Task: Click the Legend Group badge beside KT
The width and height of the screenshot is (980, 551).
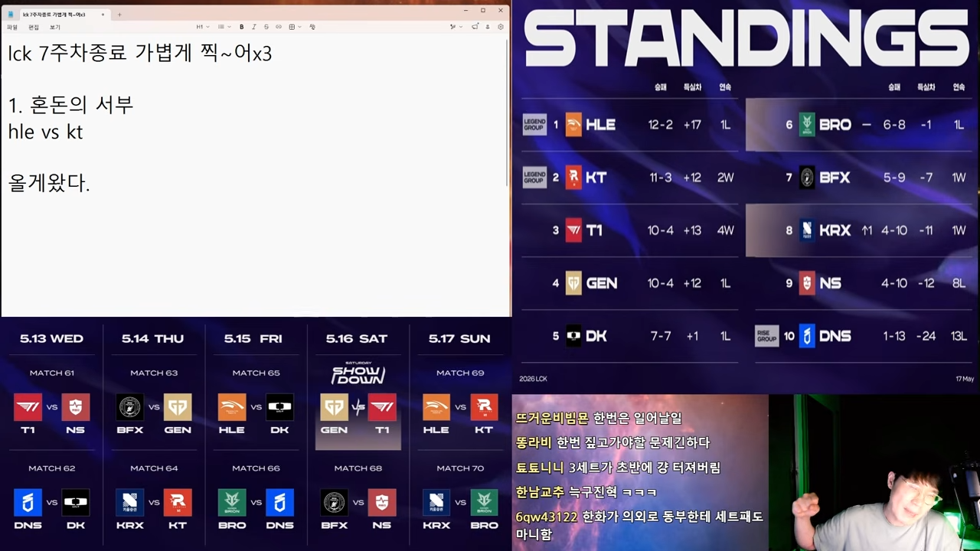Action: pyautogui.click(x=534, y=178)
